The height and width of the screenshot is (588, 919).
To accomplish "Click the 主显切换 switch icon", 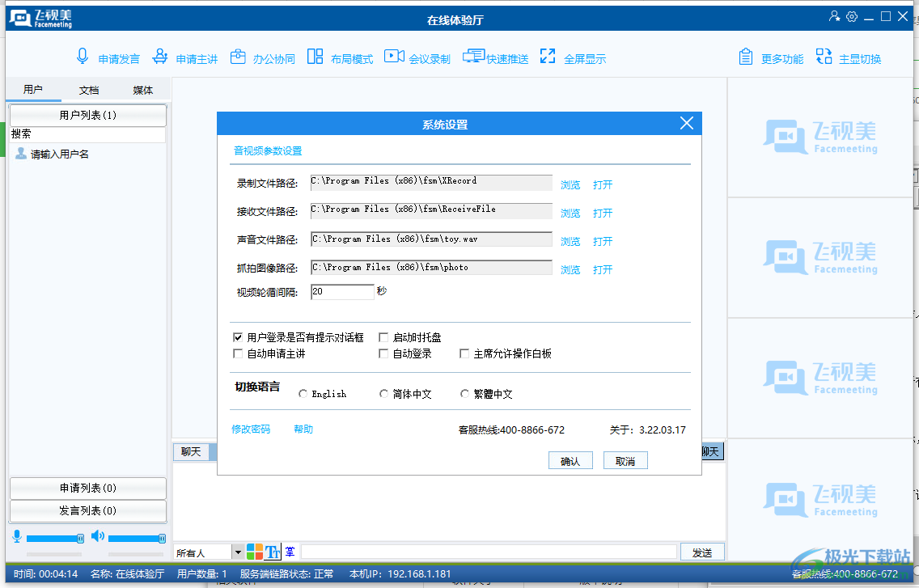I will click(x=824, y=57).
